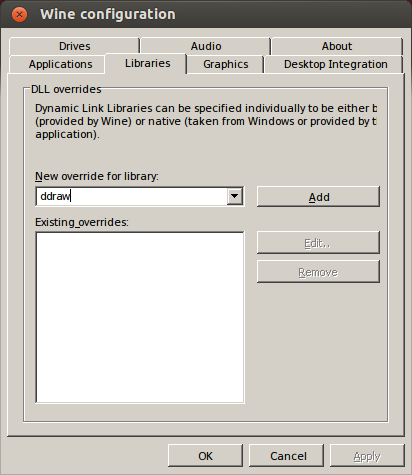Click into the ddraw library text field
412x475 pixels.
click(132, 196)
